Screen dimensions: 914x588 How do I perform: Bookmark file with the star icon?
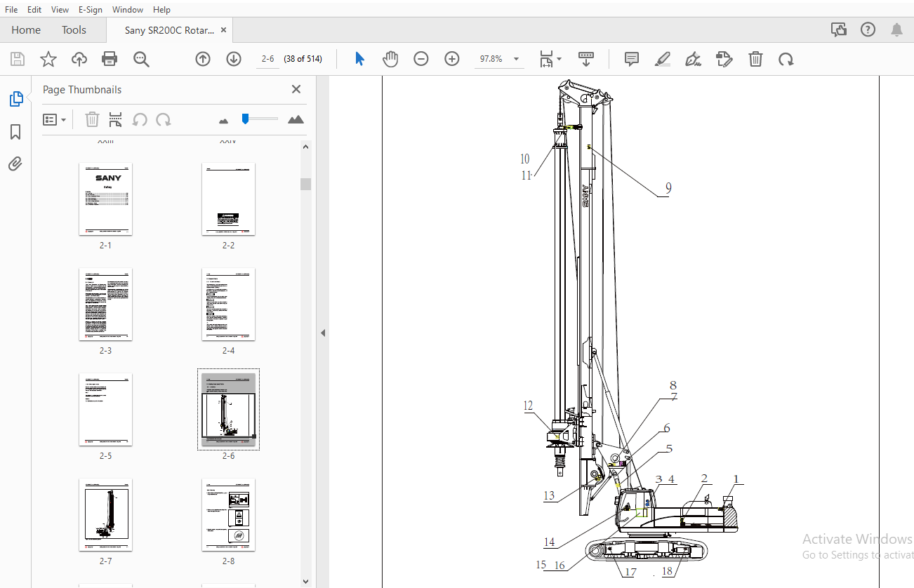48,59
